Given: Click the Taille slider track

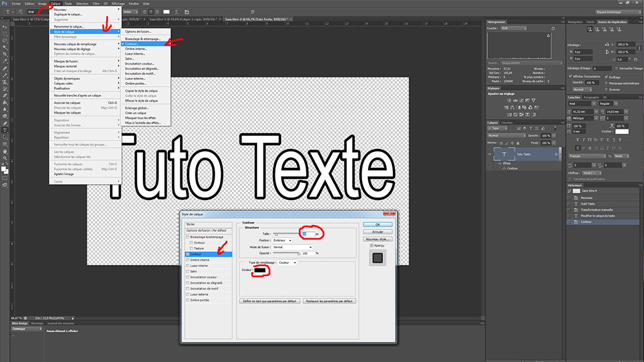Looking at the screenshot, I should click(x=286, y=233).
